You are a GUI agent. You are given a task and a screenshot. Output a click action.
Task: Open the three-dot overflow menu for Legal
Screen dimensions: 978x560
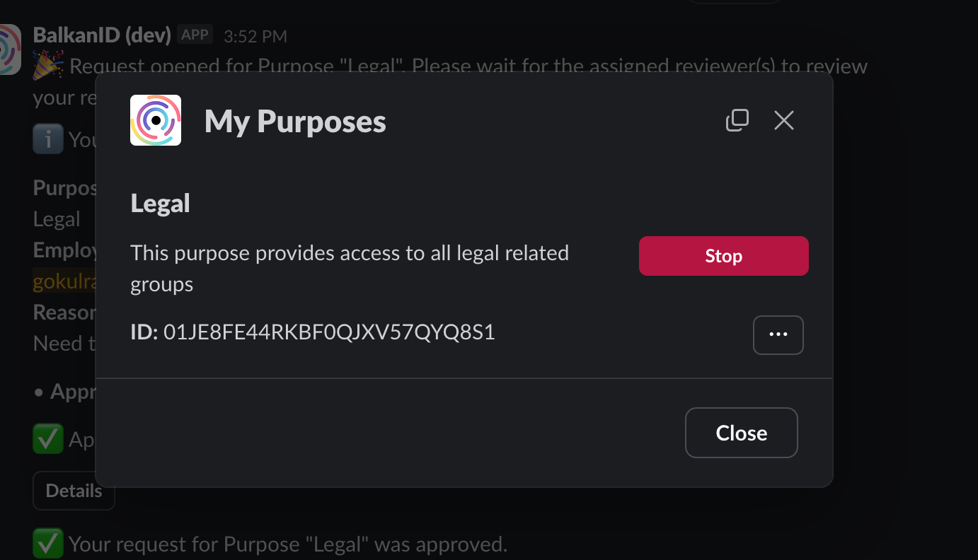[x=778, y=334]
